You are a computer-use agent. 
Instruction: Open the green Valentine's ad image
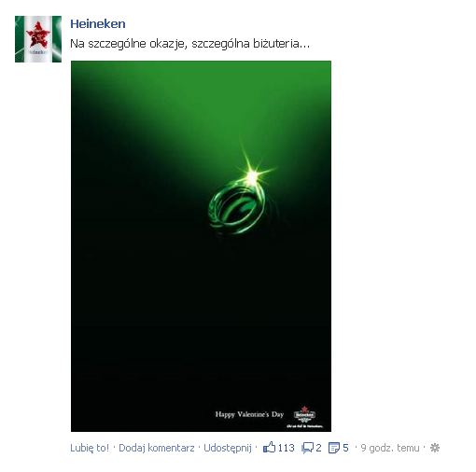(x=201, y=246)
